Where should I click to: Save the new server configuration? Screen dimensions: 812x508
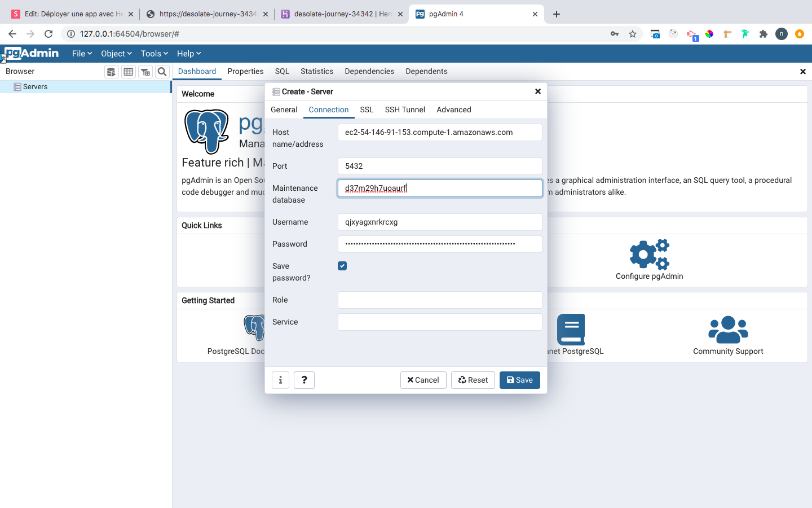point(520,380)
